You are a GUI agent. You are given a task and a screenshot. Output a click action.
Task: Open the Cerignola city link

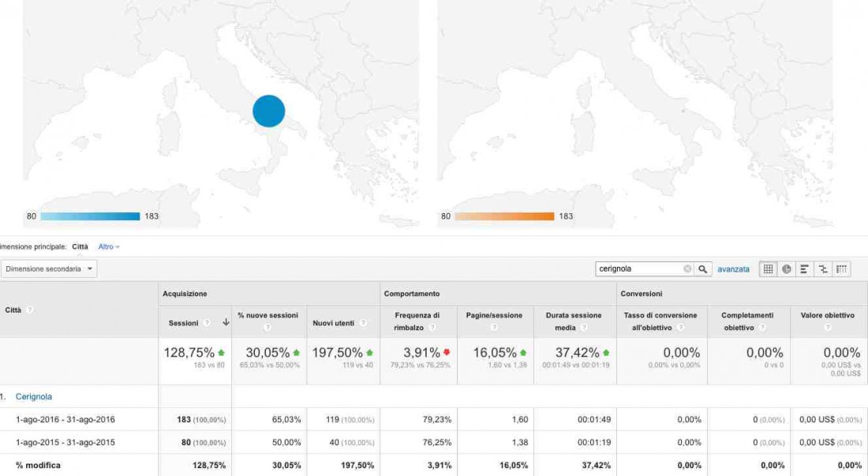tap(34, 396)
